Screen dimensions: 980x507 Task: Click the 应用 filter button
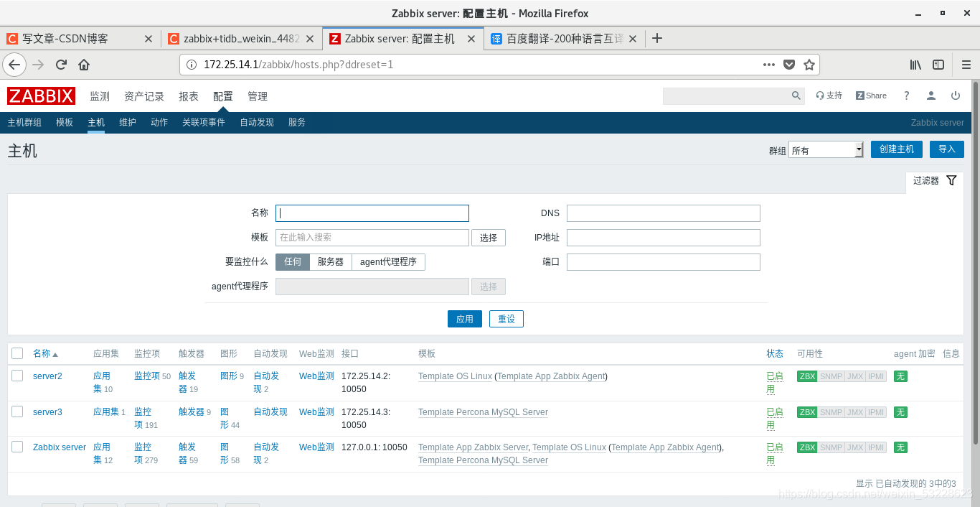click(x=465, y=319)
